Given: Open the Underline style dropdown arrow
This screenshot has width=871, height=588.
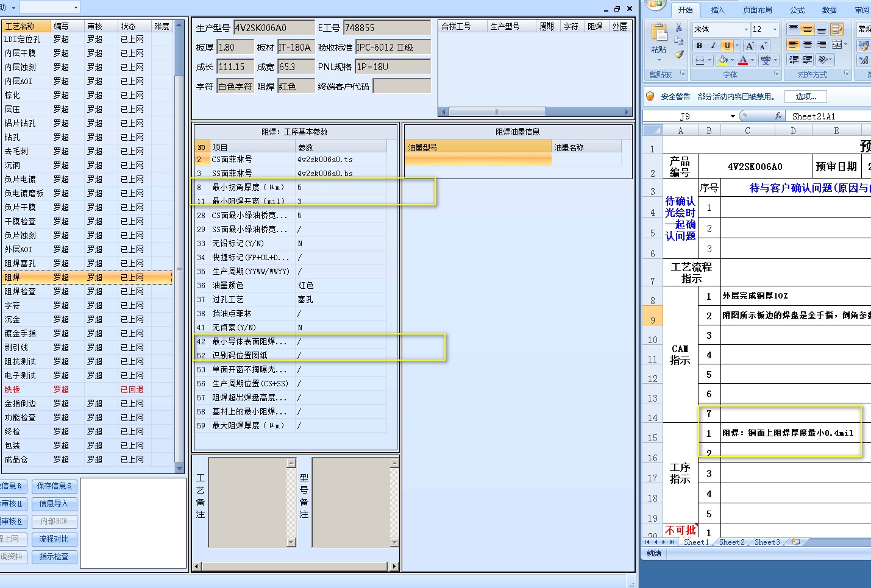Looking at the screenshot, I should pyautogui.click(x=737, y=46).
